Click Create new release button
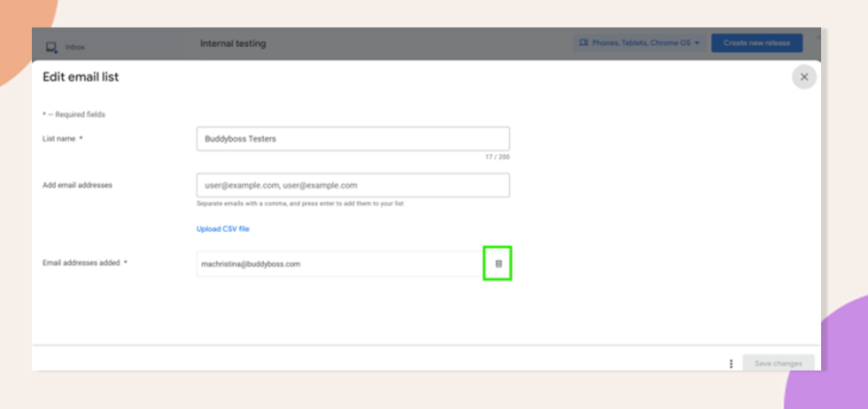Screen dimensions: 868x409 coord(756,42)
